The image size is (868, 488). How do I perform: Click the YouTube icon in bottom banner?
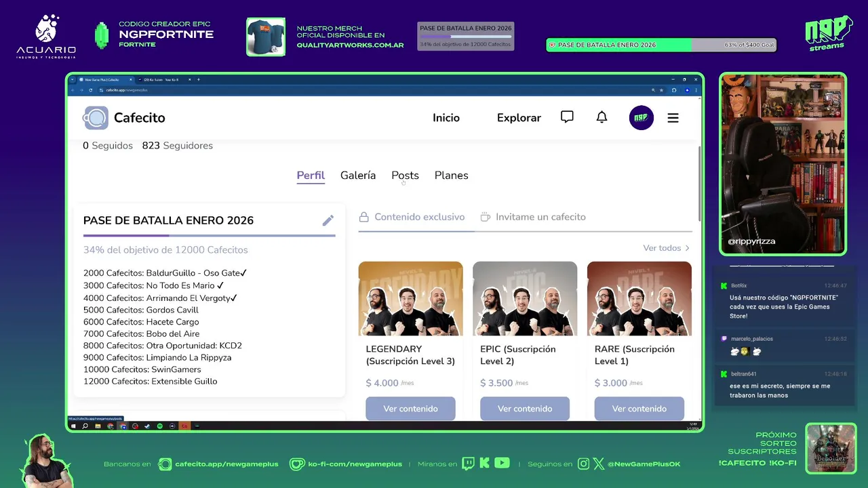(502, 464)
